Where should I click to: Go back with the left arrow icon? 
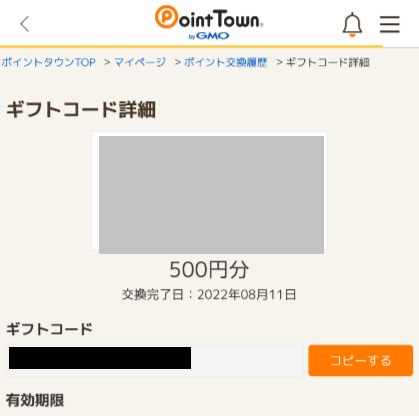coord(25,24)
